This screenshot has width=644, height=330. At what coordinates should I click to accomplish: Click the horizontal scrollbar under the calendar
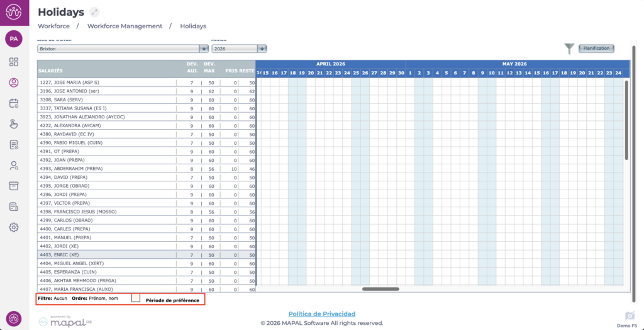(x=380, y=289)
